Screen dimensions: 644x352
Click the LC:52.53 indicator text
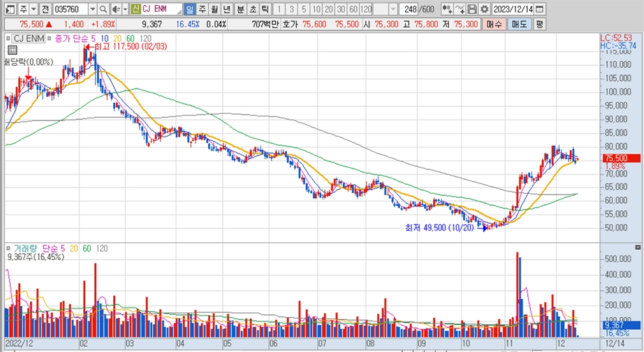pos(616,38)
